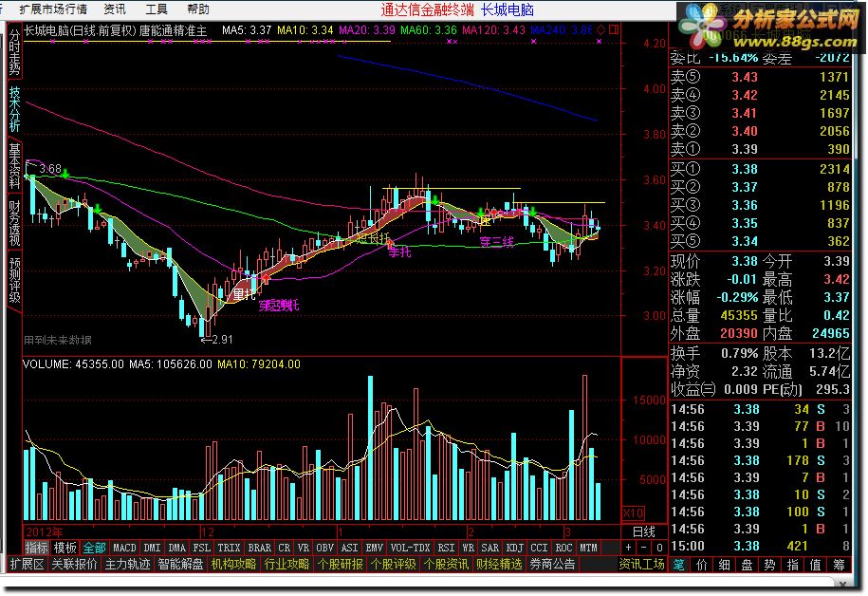Open 资讯工场
868x596 pixels.
641,565
